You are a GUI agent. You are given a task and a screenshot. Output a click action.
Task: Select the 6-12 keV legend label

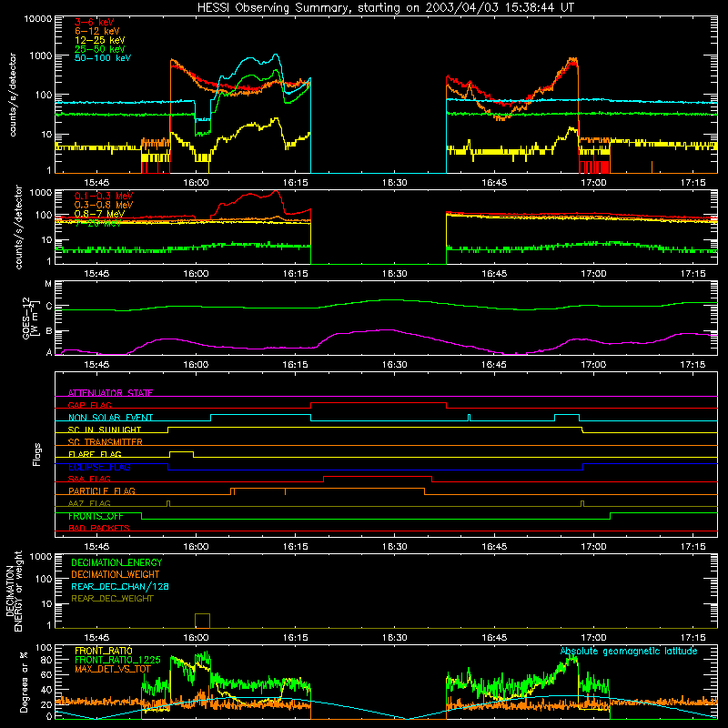coord(96,31)
